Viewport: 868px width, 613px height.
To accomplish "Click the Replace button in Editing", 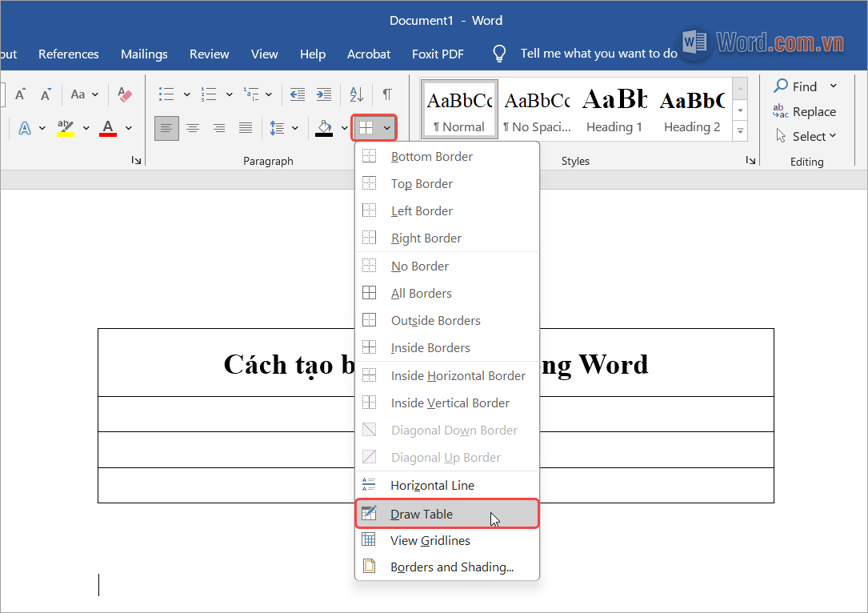I will pos(805,112).
